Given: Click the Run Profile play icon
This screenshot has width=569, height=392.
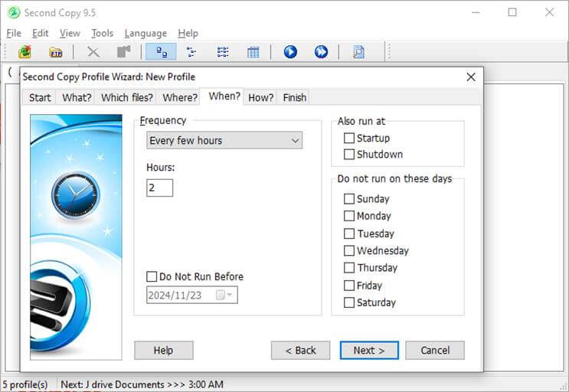Looking at the screenshot, I should click(290, 52).
